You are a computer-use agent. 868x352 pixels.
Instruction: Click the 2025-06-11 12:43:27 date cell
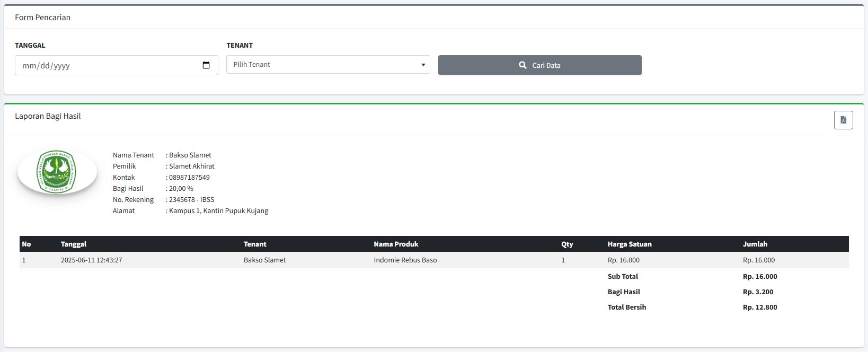[x=91, y=260]
